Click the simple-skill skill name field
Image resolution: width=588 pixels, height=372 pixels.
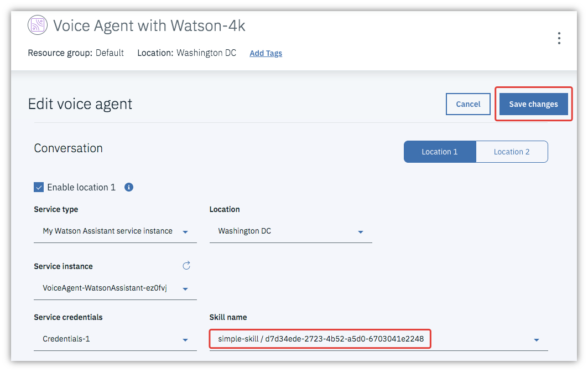320,339
